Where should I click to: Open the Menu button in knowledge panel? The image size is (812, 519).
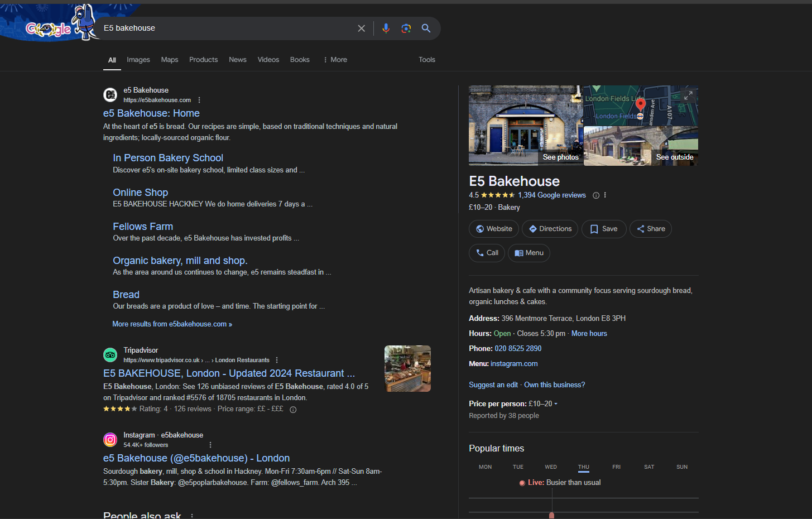(x=529, y=253)
